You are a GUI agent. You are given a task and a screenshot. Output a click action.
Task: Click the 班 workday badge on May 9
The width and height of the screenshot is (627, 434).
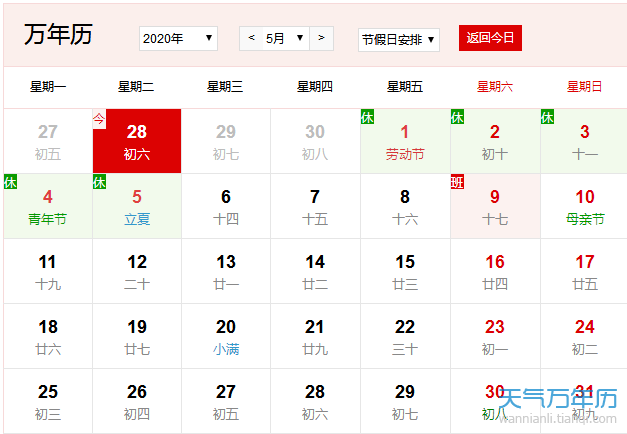point(457,182)
